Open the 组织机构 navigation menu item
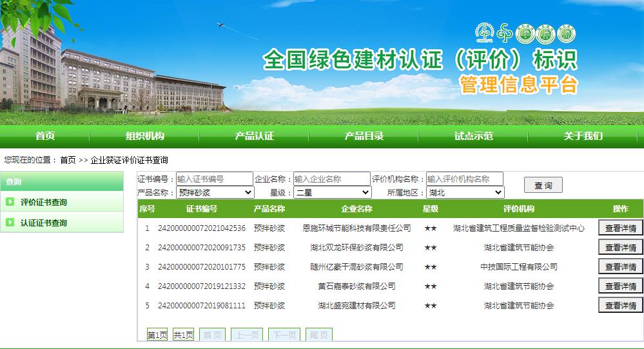This screenshot has height=349, width=644. point(144,135)
